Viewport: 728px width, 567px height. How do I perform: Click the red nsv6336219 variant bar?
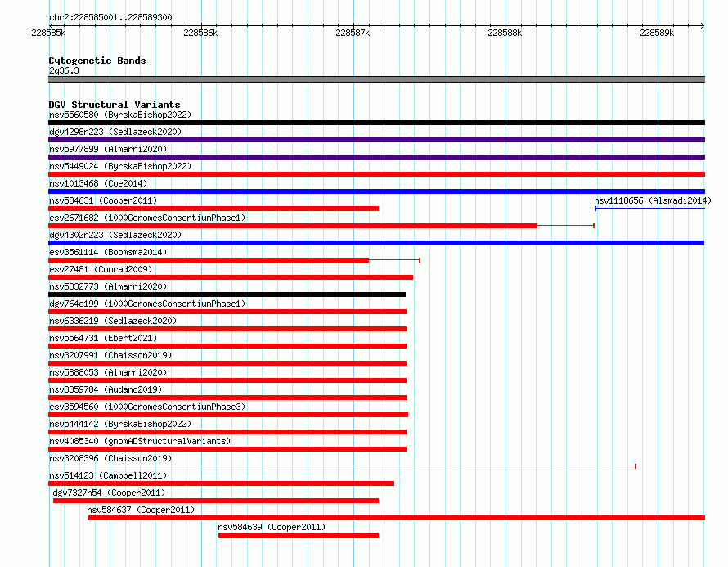[x=227, y=329]
